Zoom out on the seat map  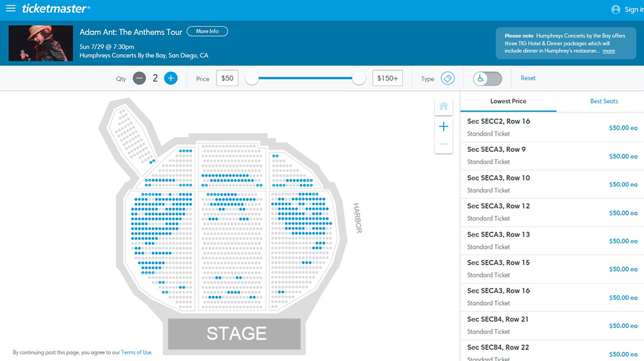pos(443,145)
